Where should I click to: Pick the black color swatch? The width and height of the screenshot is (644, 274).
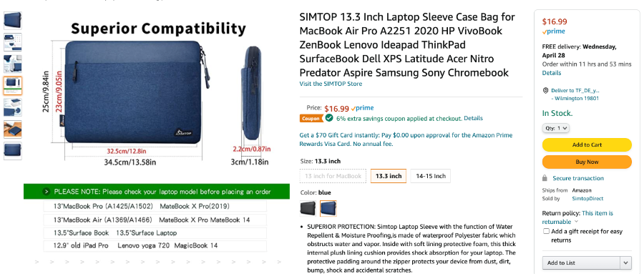[x=308, y=208]
